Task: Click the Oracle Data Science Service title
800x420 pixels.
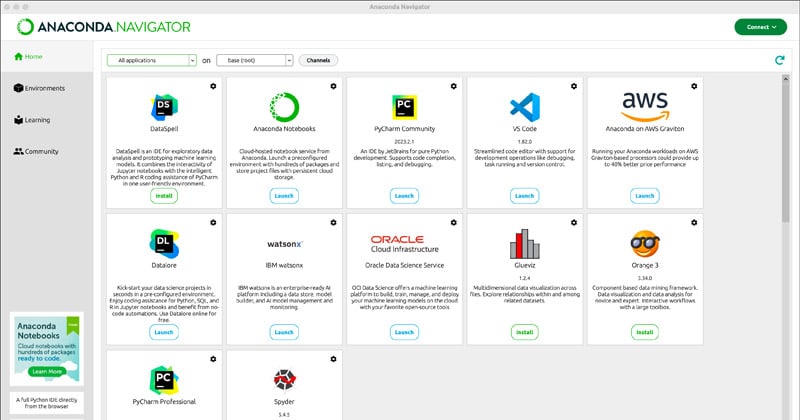Action: pos(405,265)
